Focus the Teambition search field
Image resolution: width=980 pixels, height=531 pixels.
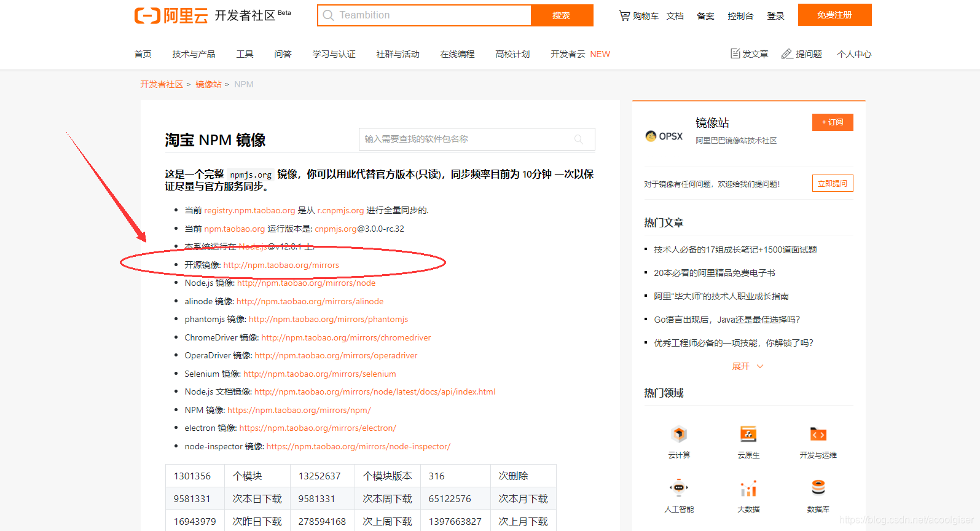[425, 15]
